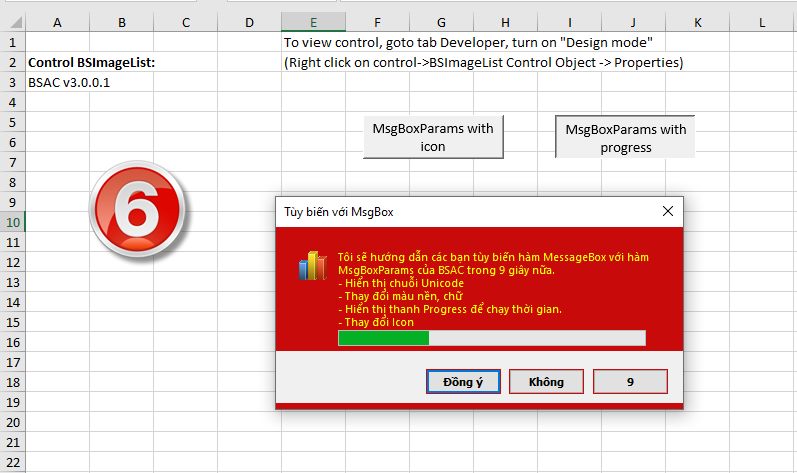Viewport: 797px width, 473px height.
Task: Select row 7 header
Action: tap(13, 162)
